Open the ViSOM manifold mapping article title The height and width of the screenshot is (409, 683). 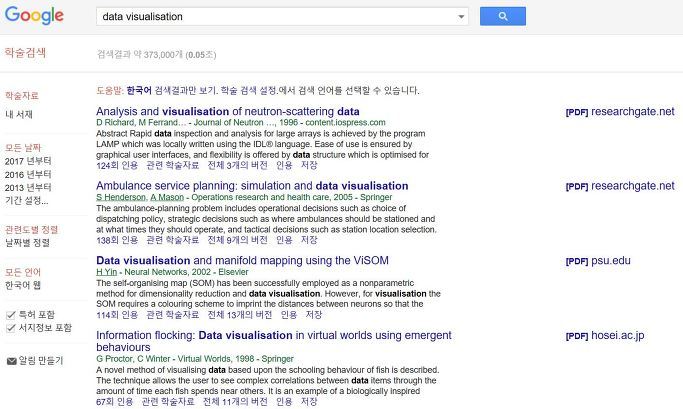click(242, 260)
